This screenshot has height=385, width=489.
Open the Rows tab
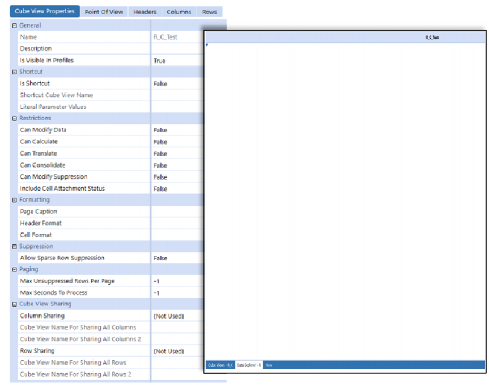point(209,12)
